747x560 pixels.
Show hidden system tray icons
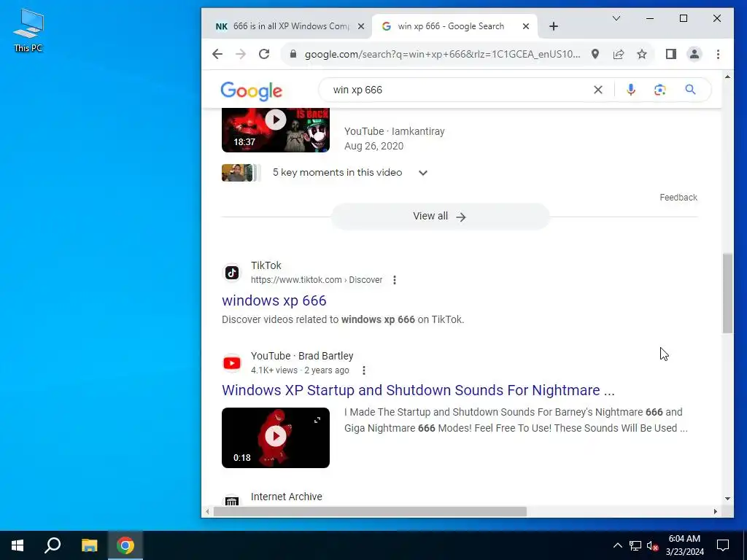[x=617, y=545]
